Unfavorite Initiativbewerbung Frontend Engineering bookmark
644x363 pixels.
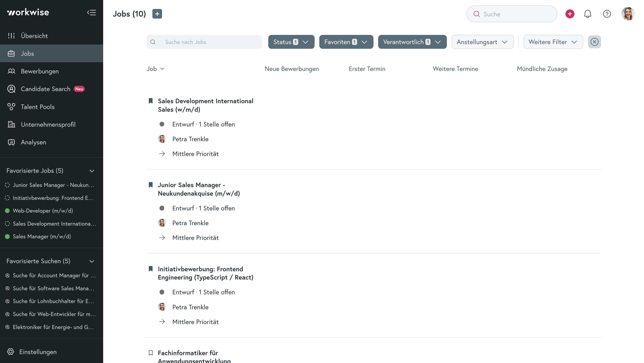tap(151, 269)
